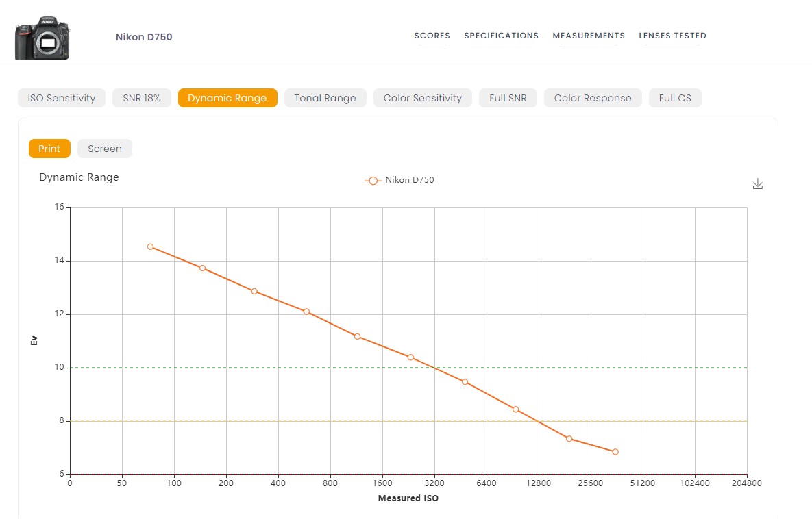The width and height of the screenshot is (812, 519).
Task: Select the Dynamic Range tab
Action: click(227, 98)
